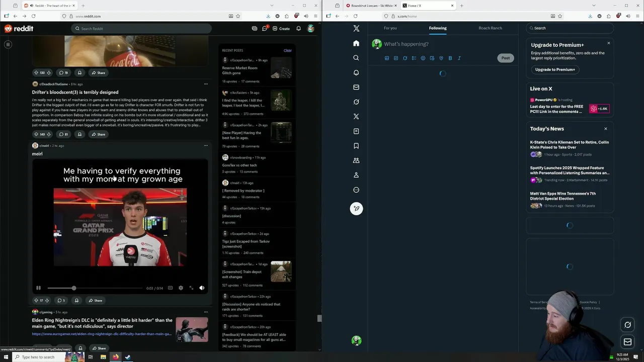Add media image to X post
This screenshot has height=362, width=644.
pyautogui.click(x=387, y=58)
